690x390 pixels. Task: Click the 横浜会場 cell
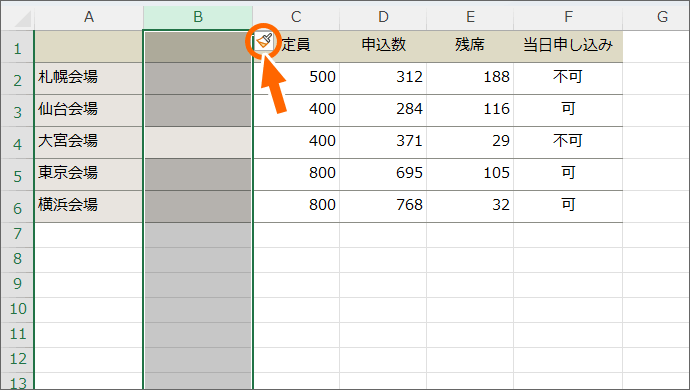(88, 206)
